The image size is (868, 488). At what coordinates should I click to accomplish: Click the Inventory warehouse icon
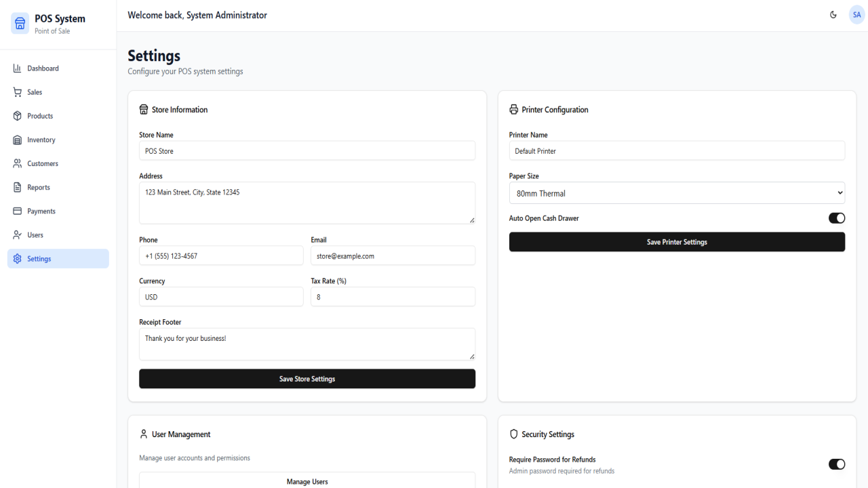coord(18,140)
